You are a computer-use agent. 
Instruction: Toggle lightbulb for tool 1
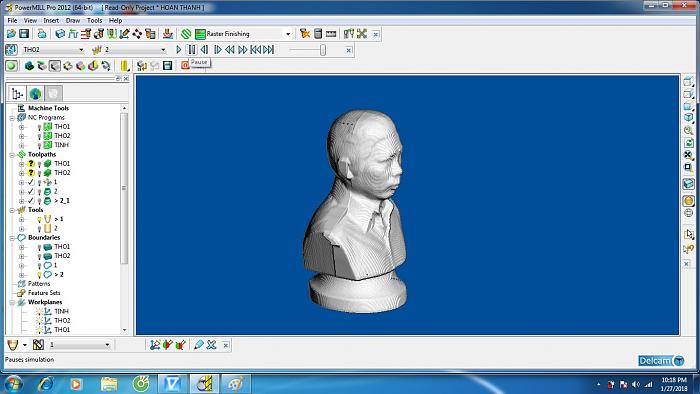click(39, 219)
